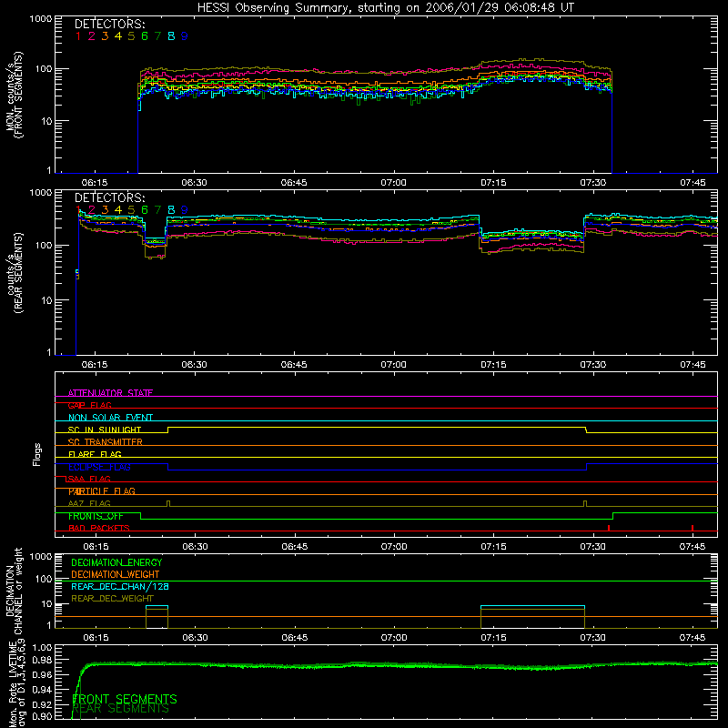Click the REAR SEGMENTS livetime label
This screenshot has height=728, width=728.
pos(120,709)
